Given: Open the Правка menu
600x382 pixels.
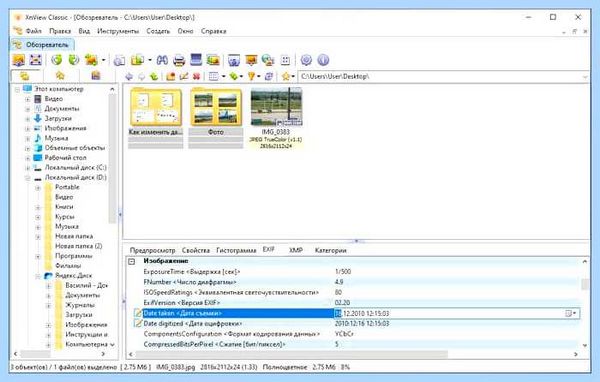Looking at the screenshot, I should click(60, 31).
